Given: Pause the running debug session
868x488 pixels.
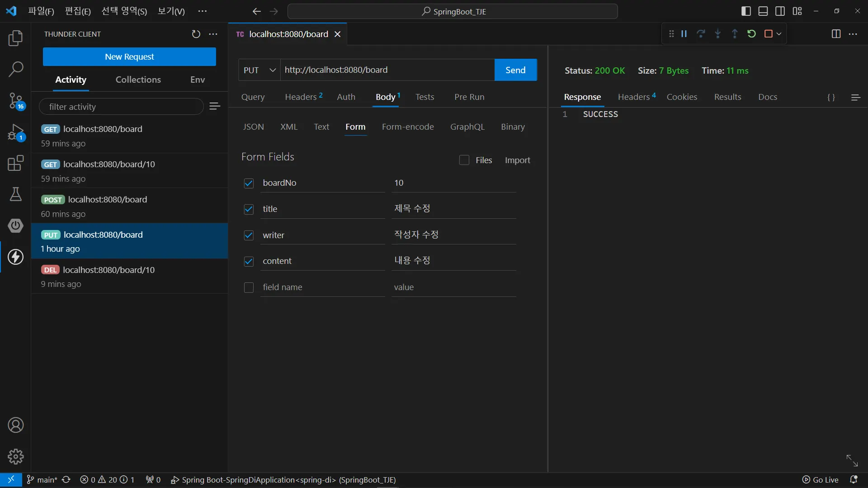Looking at the screenshot, I should (x=684, y=34).
